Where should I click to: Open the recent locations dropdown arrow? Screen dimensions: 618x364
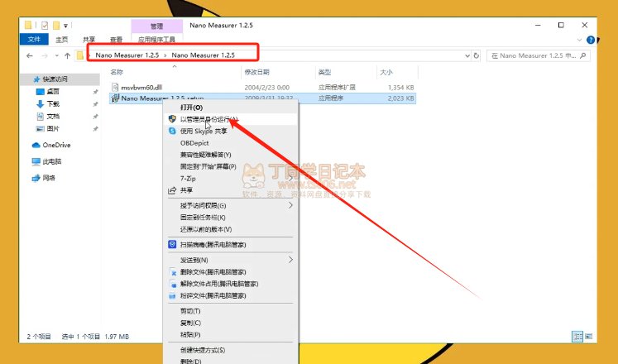57,56
